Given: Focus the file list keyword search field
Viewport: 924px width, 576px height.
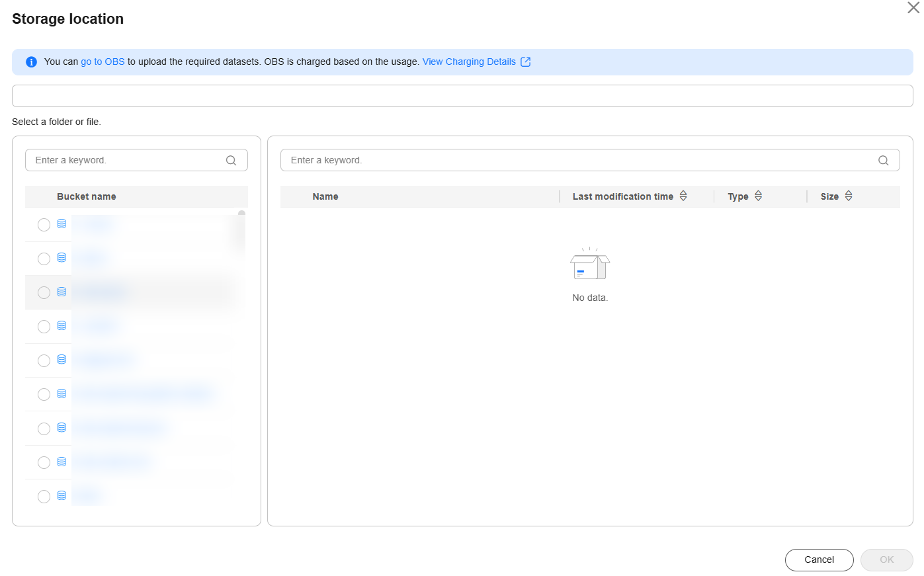Looking at the screenshot, I should (590, 160).
